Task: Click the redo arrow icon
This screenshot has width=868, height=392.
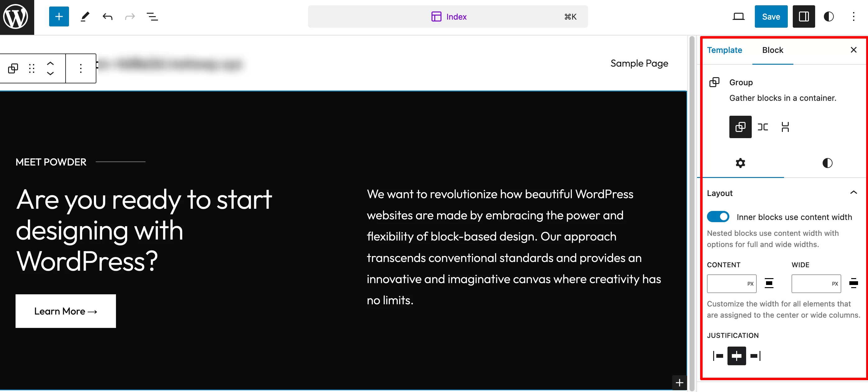Action: pos(130,16)
